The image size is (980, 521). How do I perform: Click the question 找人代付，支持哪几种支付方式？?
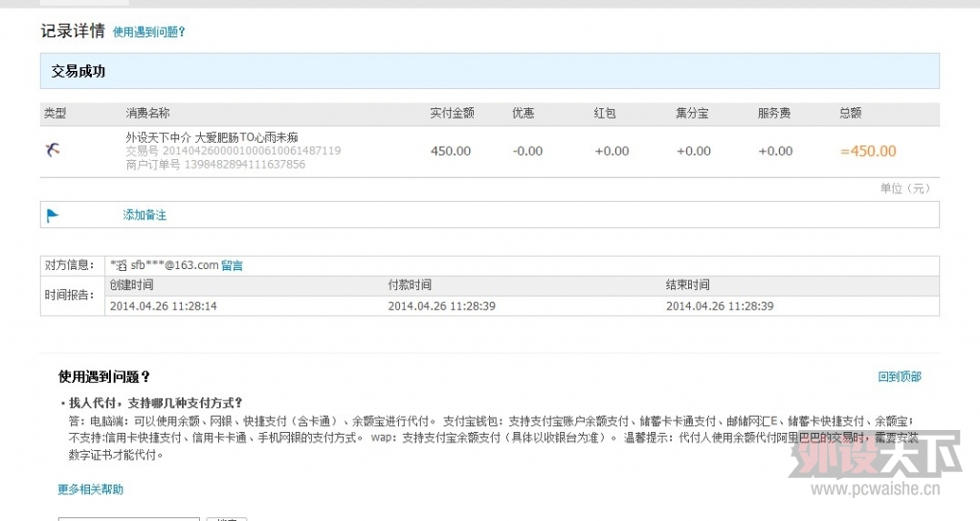pyautogui.click(x=154, y=403)
